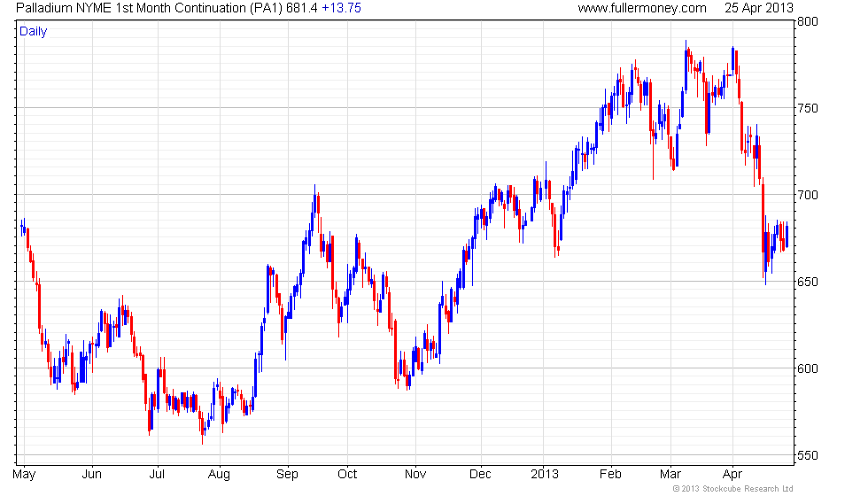Click the 2013 label on time axis
This screenshot has height=496, width=868.
click(544, 475)
